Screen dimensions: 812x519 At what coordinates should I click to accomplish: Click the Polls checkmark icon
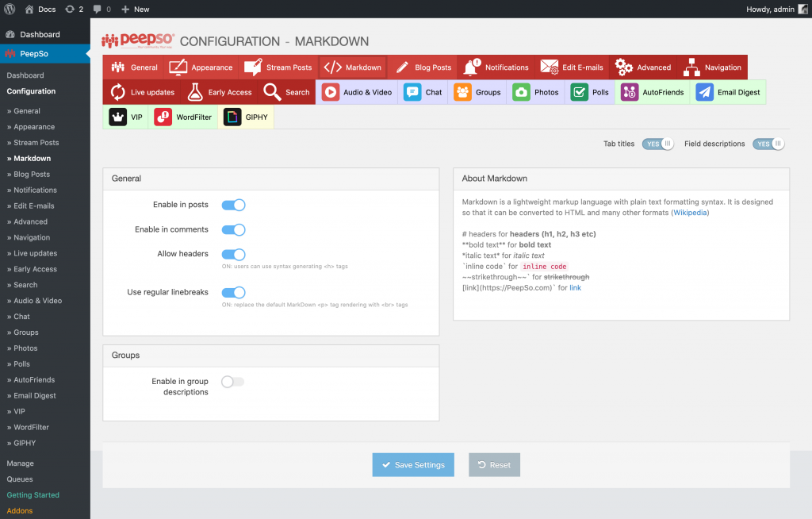tap(579, 92)
